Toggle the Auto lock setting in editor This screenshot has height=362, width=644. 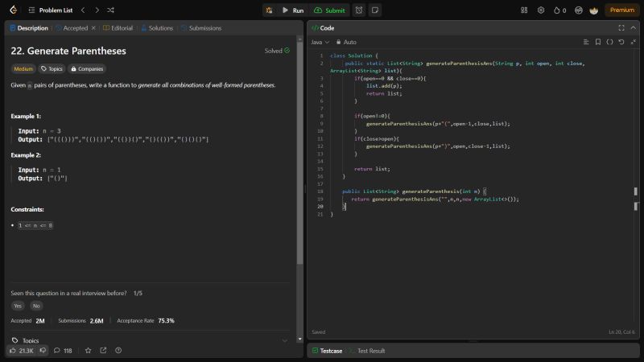click(x=346, y=42)
